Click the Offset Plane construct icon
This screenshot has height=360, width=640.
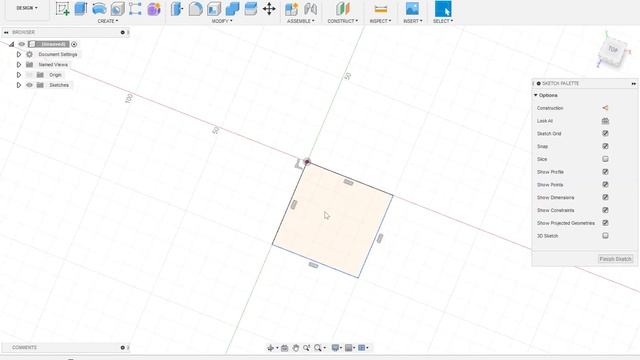(343, 9)
